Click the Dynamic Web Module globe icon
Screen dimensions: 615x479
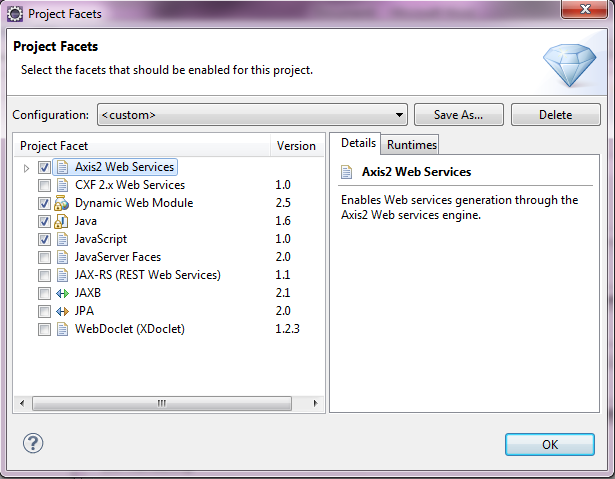point(61,203)
